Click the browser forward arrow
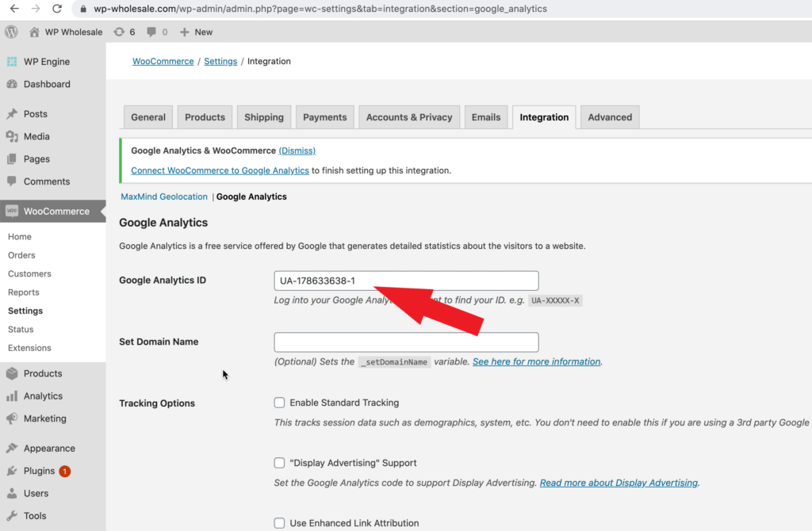 coord(35,8)
